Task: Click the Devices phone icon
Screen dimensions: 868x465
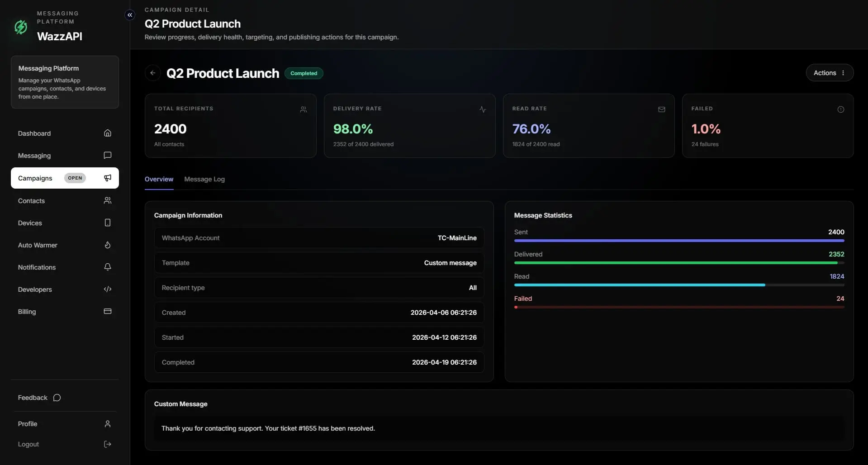Action: coord(108,223)
